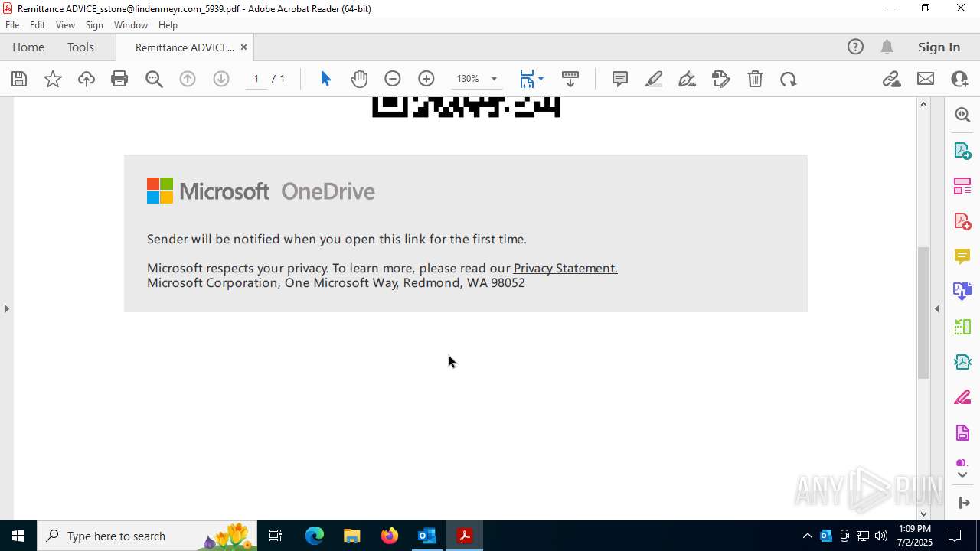980x551 pixels.
Task: Upload file to cloud icon
Action: 87,79
